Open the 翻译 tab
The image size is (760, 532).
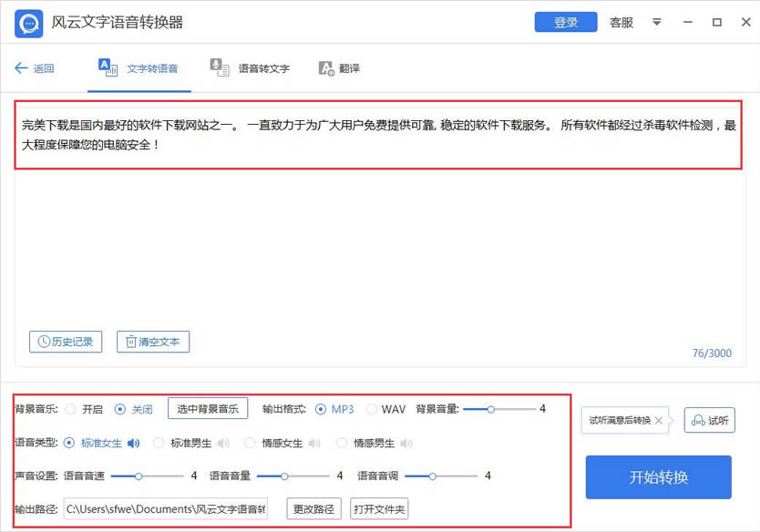click(x=339, y=67)
